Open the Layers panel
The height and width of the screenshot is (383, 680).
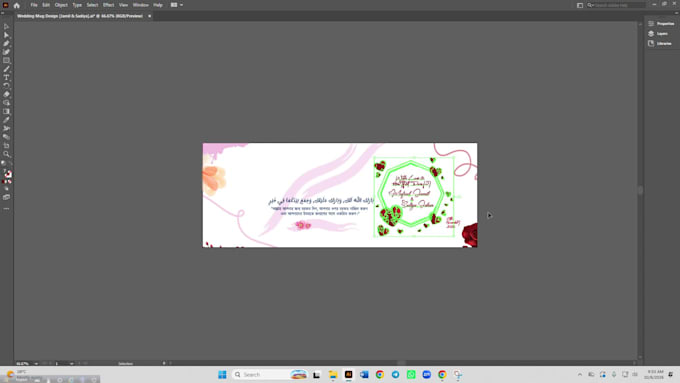pos(658,33)
